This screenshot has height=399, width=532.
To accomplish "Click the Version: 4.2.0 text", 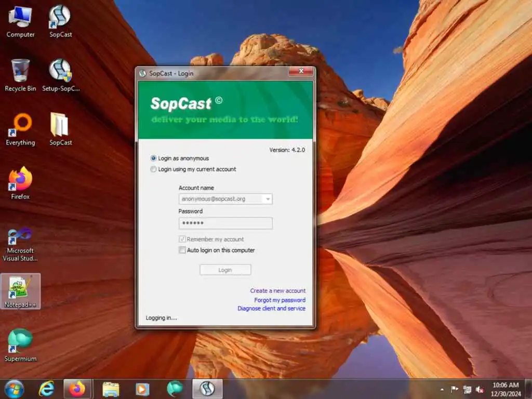I will [x=287, y=150].
